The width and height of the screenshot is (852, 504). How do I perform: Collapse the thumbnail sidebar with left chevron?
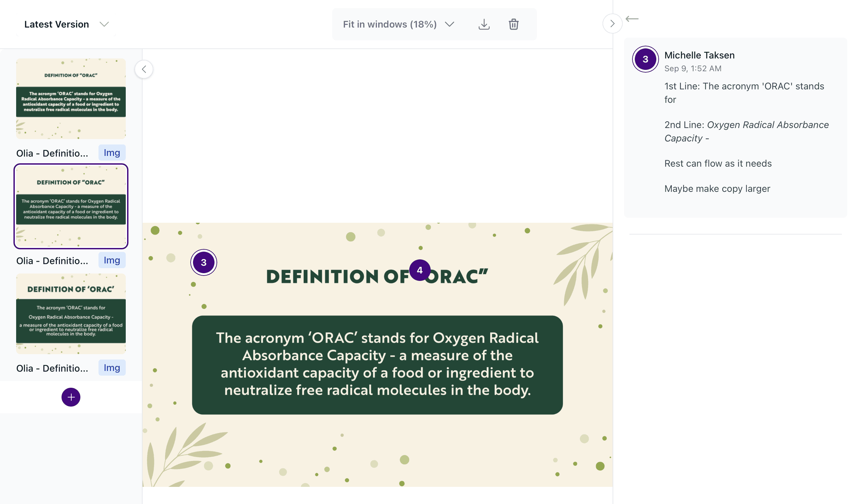tap(144, 70)
